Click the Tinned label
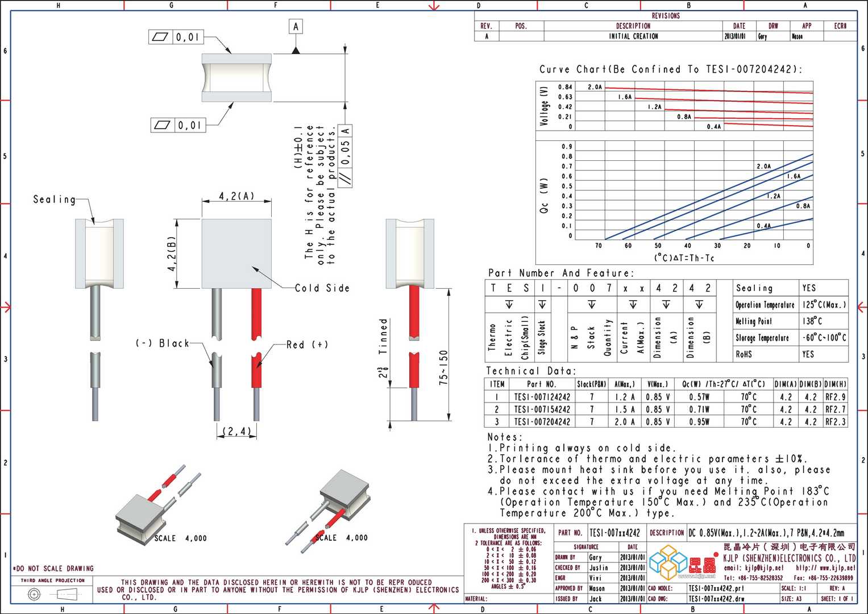 click(x=384, y=337)
